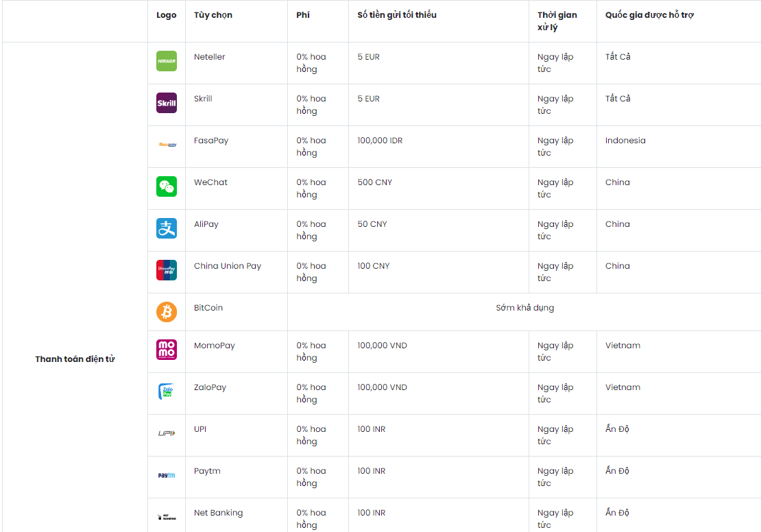This screenshot has height=532, width=761.
Task: Select the FasaPay logo icon
Action: click(167, 145)
